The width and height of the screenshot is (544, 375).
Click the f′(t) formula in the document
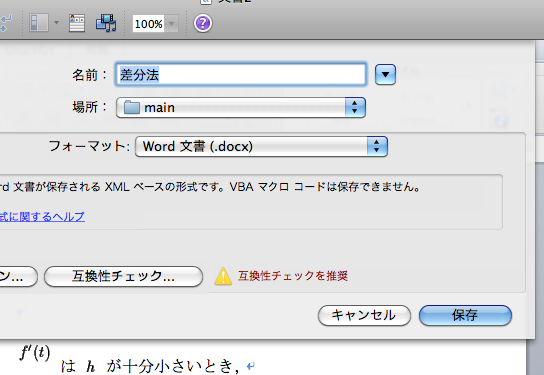click(x=35, y=353)
